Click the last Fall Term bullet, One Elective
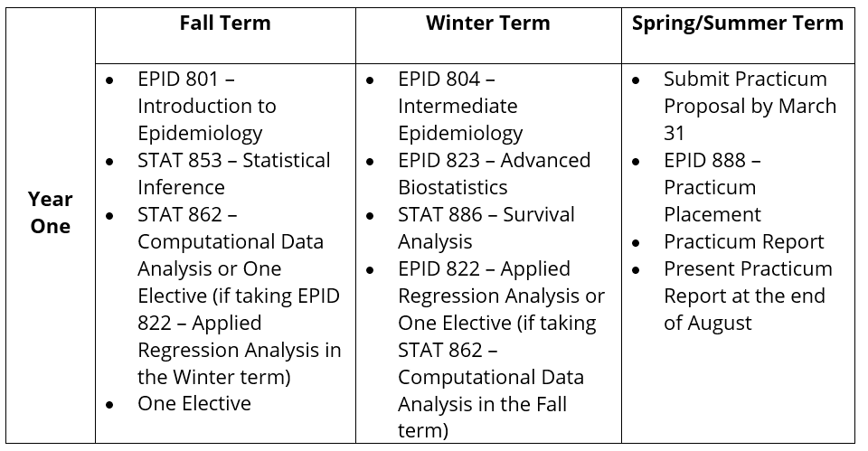This screenshot has height=451, width=868. pyautogui.click(x=193, y=404)
